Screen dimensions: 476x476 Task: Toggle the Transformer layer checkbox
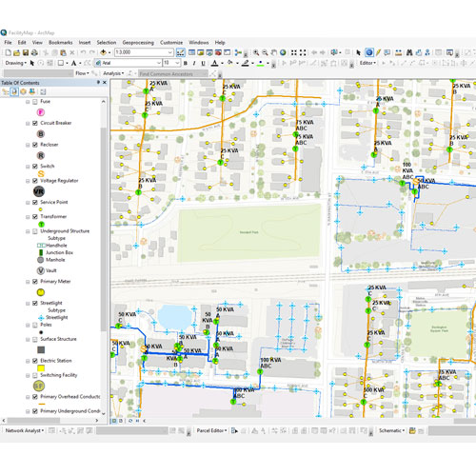[35, 217]
